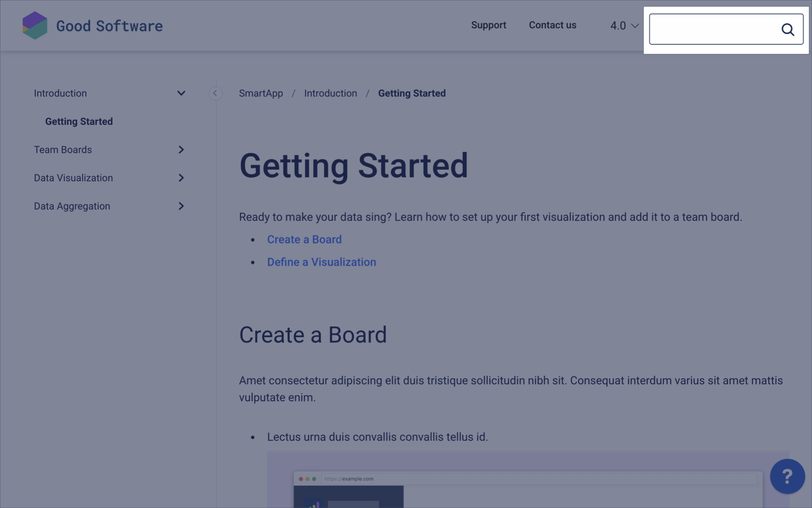Open the blue help question-mark button
Screen dimensions: 812x508
pos(787,476)
